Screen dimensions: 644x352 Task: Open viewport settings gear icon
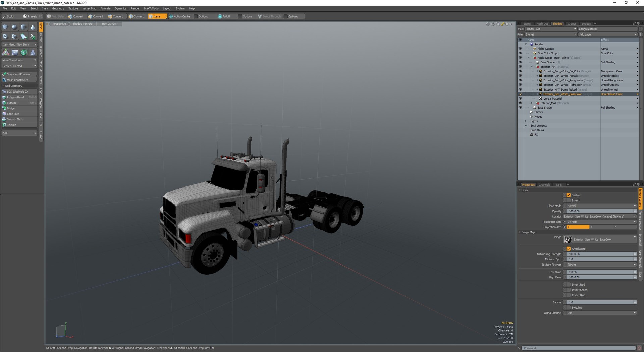click(x=507, y=24)
